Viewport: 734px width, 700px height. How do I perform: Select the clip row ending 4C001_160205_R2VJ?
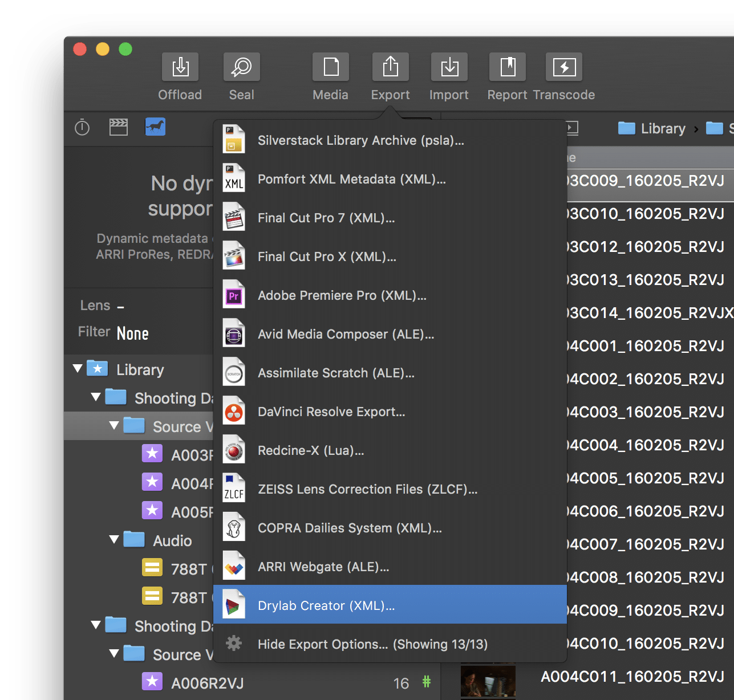click(x=650, y=346)
